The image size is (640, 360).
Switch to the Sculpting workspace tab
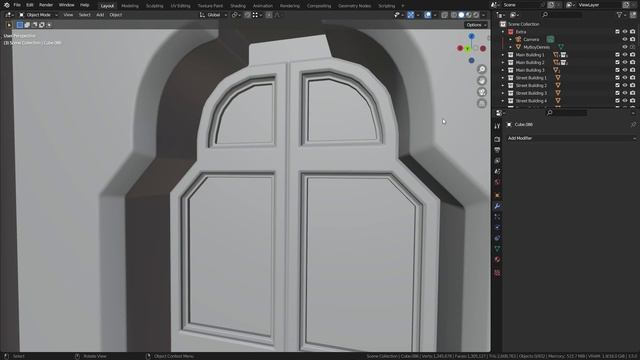pyautogui.click(x=155, y=6)
